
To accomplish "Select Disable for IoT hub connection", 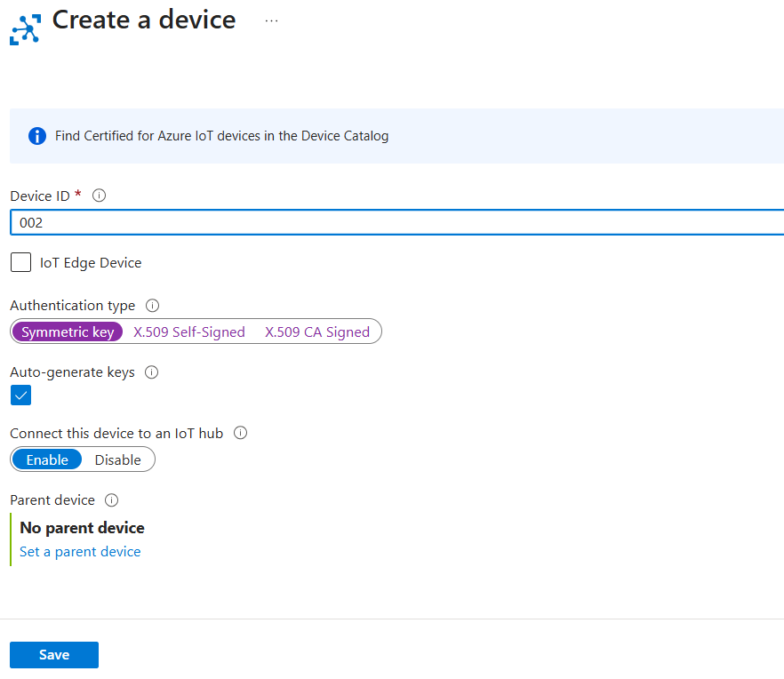I will coord(118,459).
